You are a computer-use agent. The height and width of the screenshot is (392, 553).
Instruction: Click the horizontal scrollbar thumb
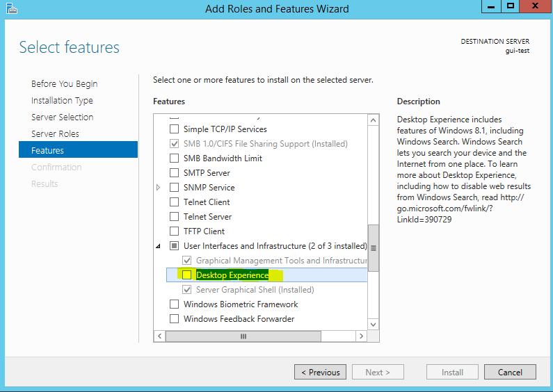coord(243,336)
